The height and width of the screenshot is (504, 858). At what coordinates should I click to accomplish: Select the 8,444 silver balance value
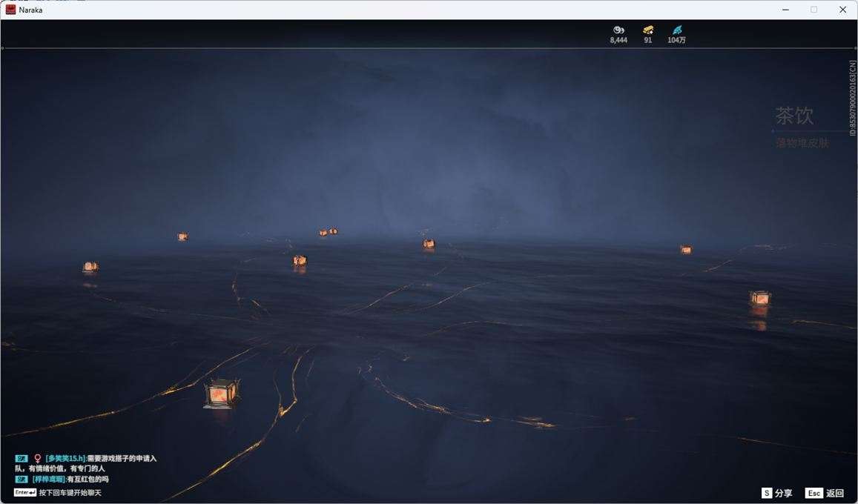tap(618, 40)
